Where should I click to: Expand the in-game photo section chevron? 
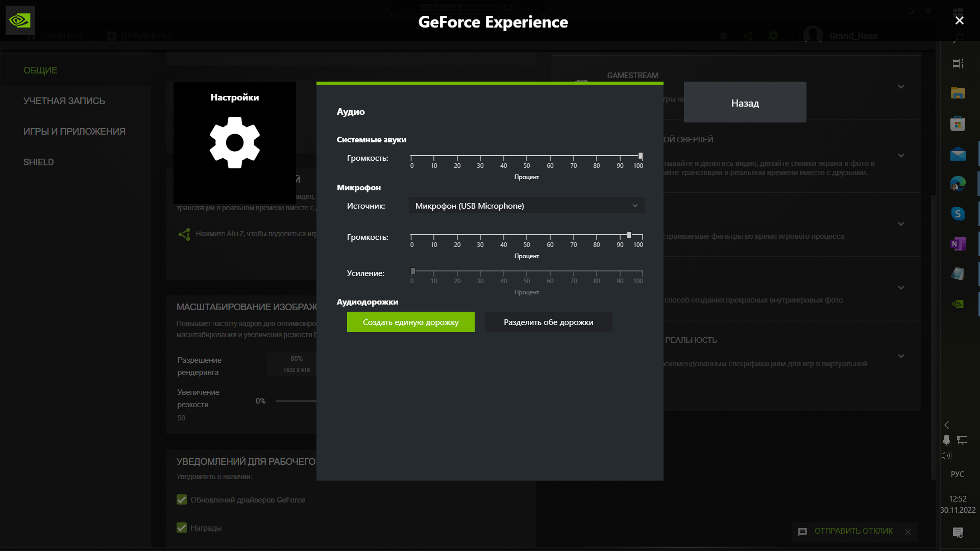tap(901, 288)
